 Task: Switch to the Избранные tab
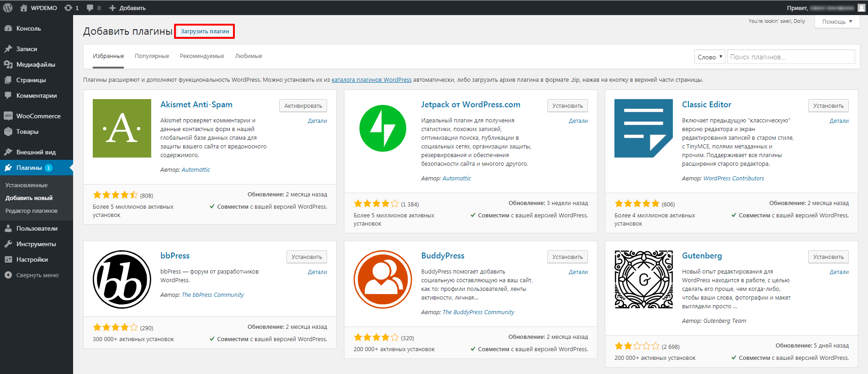point(108,56)
